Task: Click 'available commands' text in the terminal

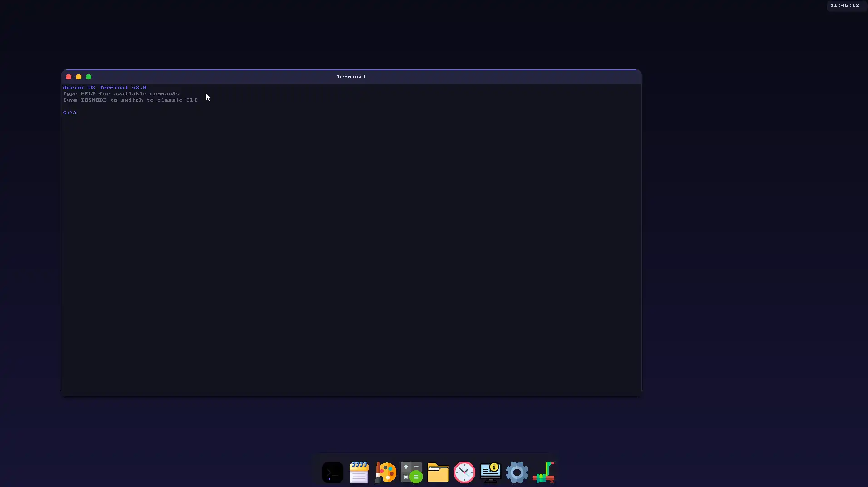Action: point(146,94)
